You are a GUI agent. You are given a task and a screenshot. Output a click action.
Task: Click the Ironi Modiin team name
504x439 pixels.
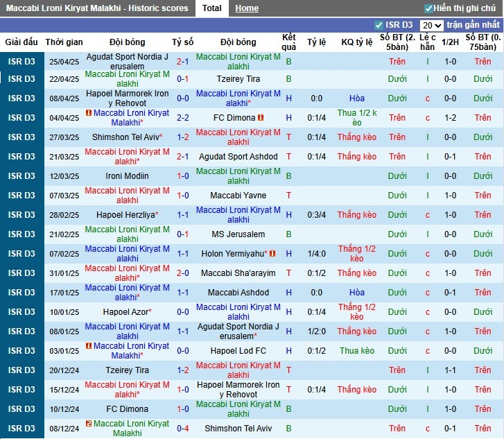pos(128,176)
